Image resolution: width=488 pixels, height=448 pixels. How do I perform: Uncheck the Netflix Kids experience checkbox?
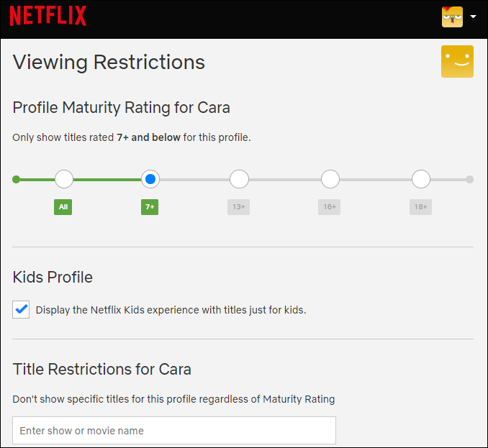[21, 309]
